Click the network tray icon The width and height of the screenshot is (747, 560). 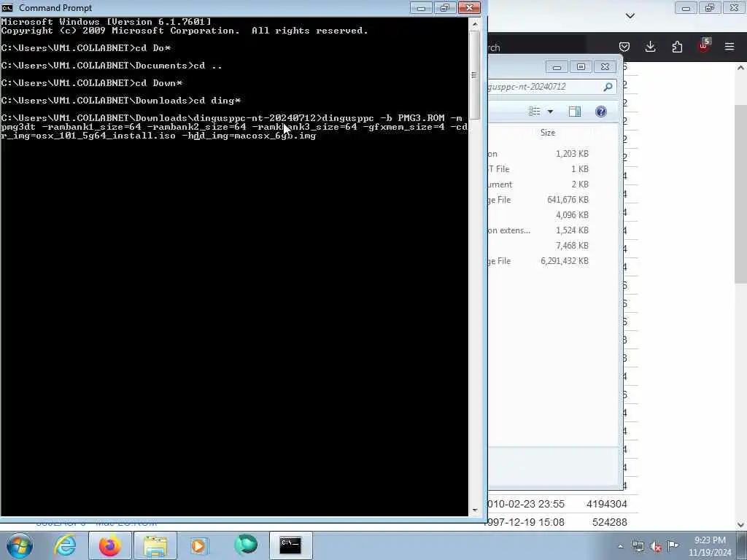[x=638, y=546]
